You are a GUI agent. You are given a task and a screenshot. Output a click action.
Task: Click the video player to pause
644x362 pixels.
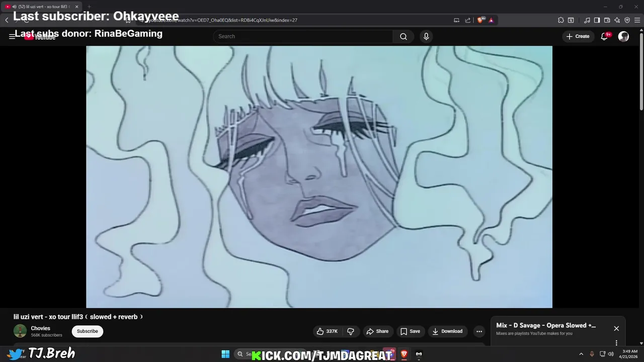click(319, 176)
